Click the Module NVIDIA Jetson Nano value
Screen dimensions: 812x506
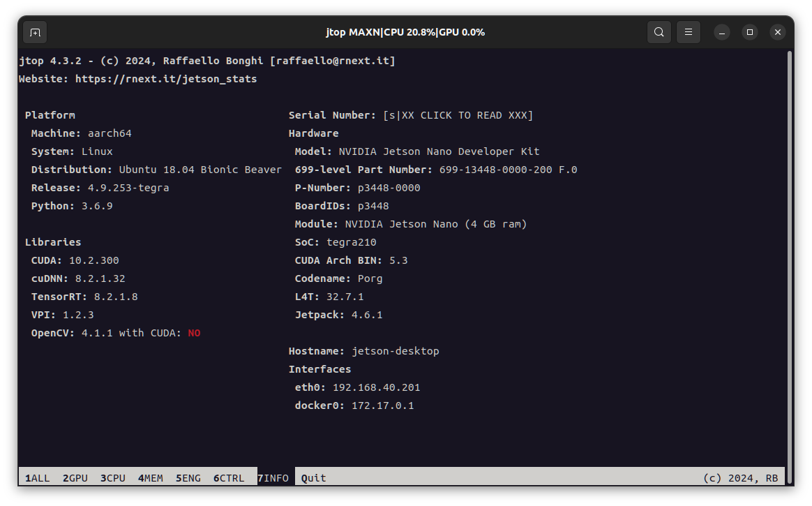436,224
